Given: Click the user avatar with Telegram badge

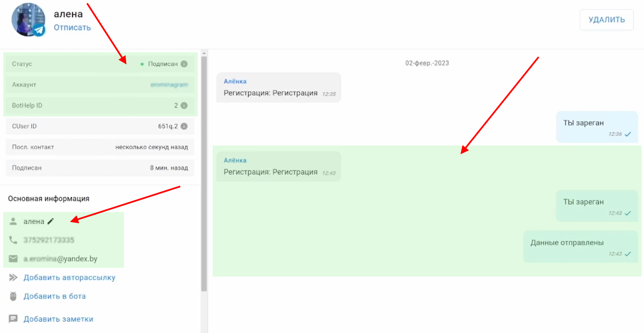Looking at the screenshot, I should (28, 20).
